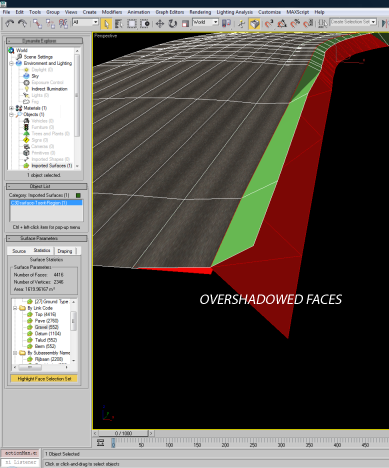Click the Vehicles car icon
This screenshot has height=468, width=389.
[26, 121]
